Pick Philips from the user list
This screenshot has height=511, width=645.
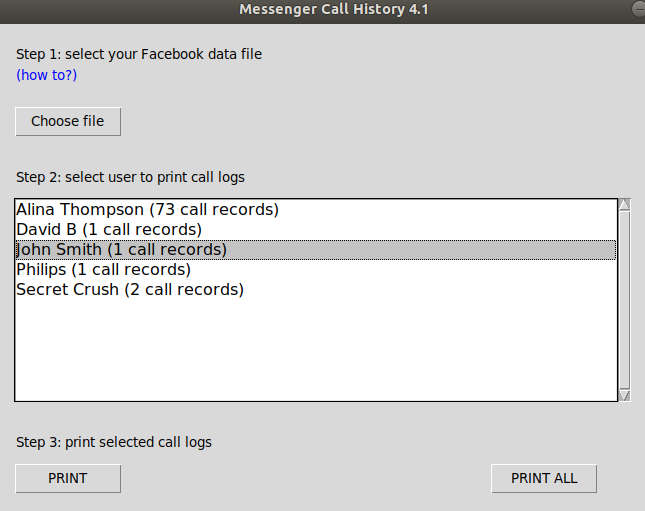(x=103, y=270)
